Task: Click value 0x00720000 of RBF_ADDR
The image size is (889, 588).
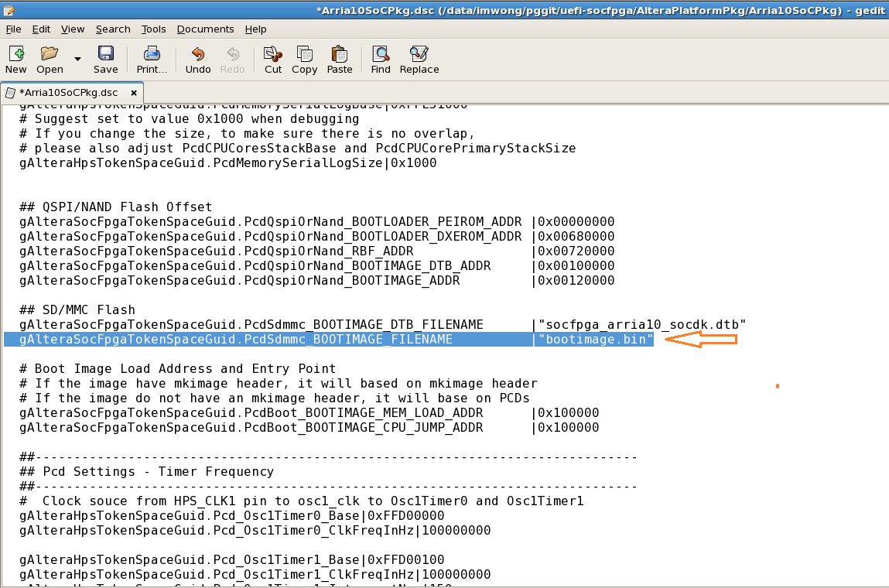Action: click(x=576, y=251)
